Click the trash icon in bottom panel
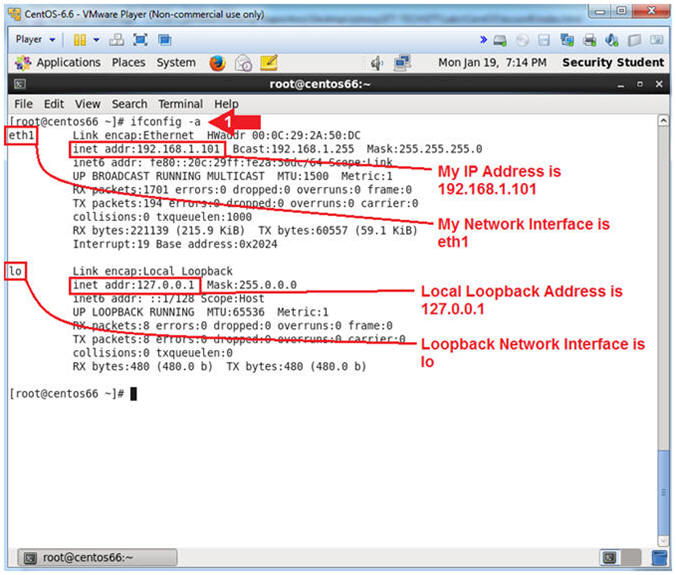Screen dimensions: 676x575 tap(659, 558)
